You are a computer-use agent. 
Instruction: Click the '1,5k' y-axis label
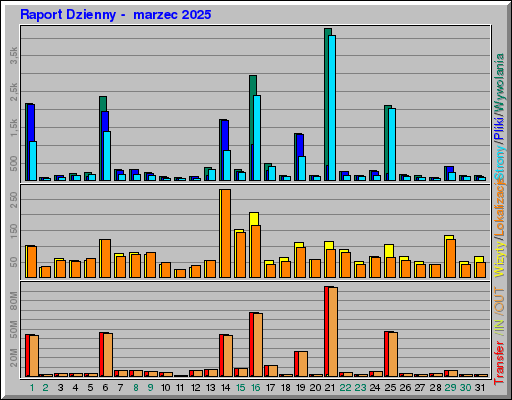[x=14, y=128]
